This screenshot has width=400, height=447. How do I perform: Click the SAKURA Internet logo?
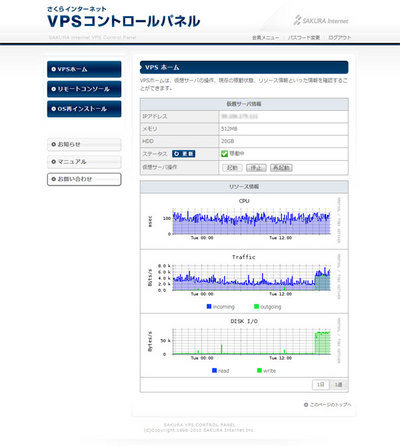pos(321,20)
